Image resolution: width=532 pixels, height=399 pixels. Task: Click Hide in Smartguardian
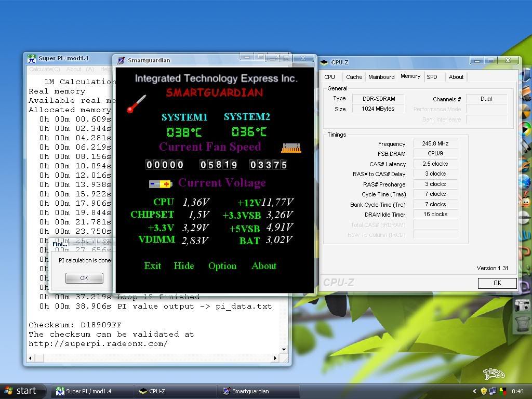(184, 266)
